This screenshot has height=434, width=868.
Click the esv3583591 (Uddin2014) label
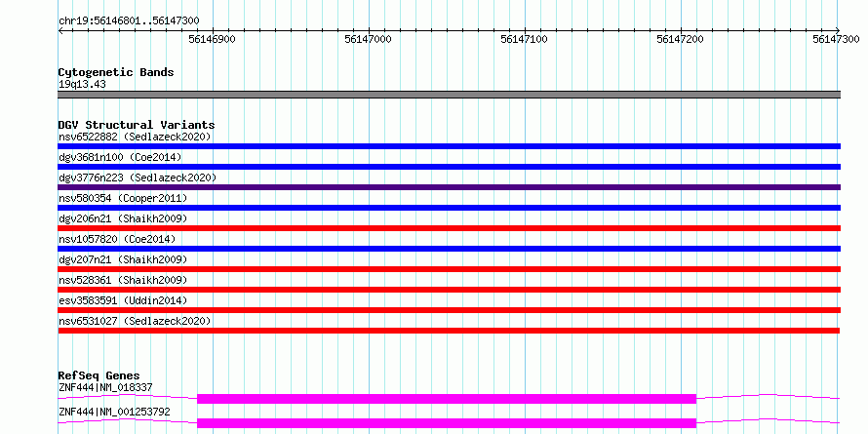(x=123, y=300)
